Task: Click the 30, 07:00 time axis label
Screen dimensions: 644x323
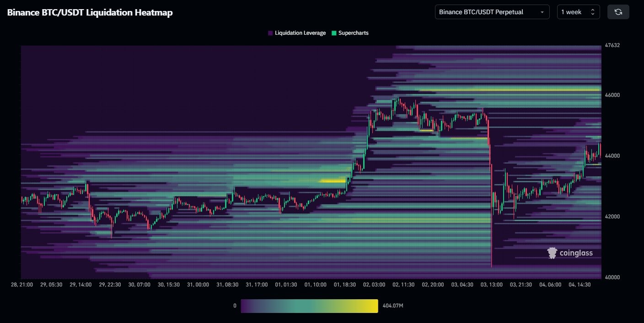Action: pyautogui.click(x=139, y=285)
